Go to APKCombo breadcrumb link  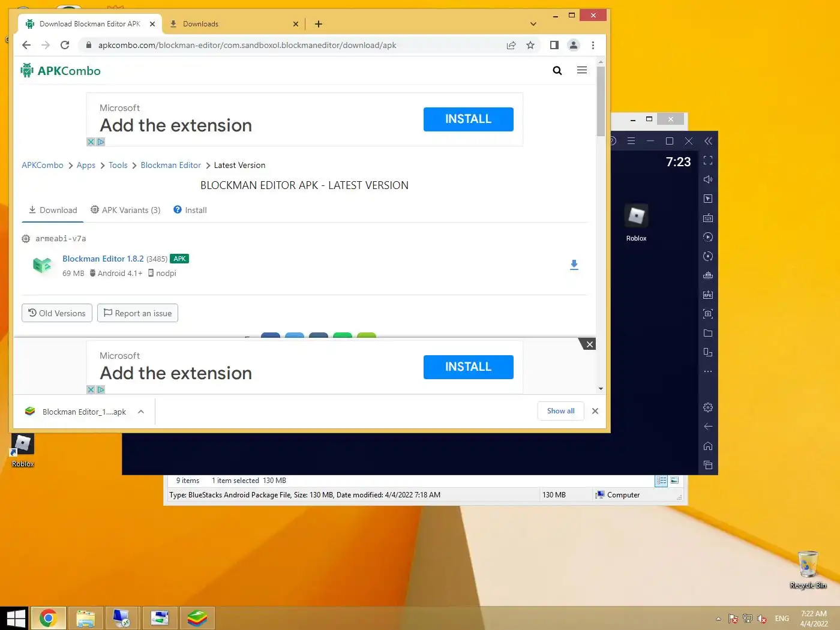(x=43, y=165)
